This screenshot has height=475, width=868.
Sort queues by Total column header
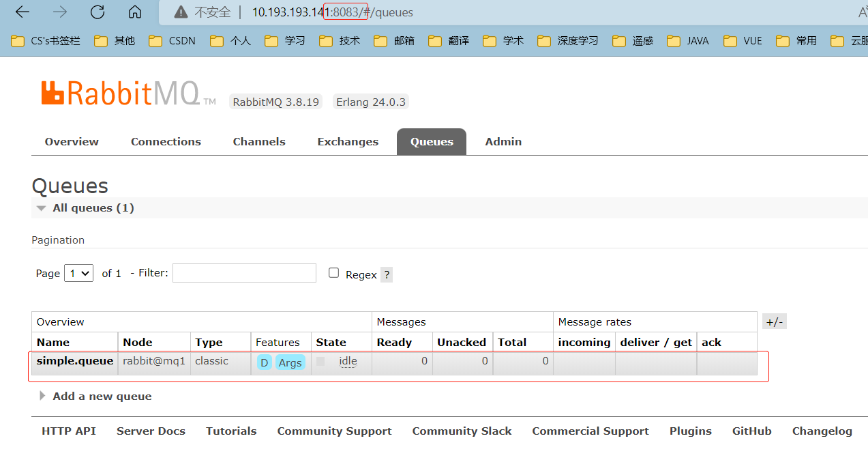[x=512, y=343]
